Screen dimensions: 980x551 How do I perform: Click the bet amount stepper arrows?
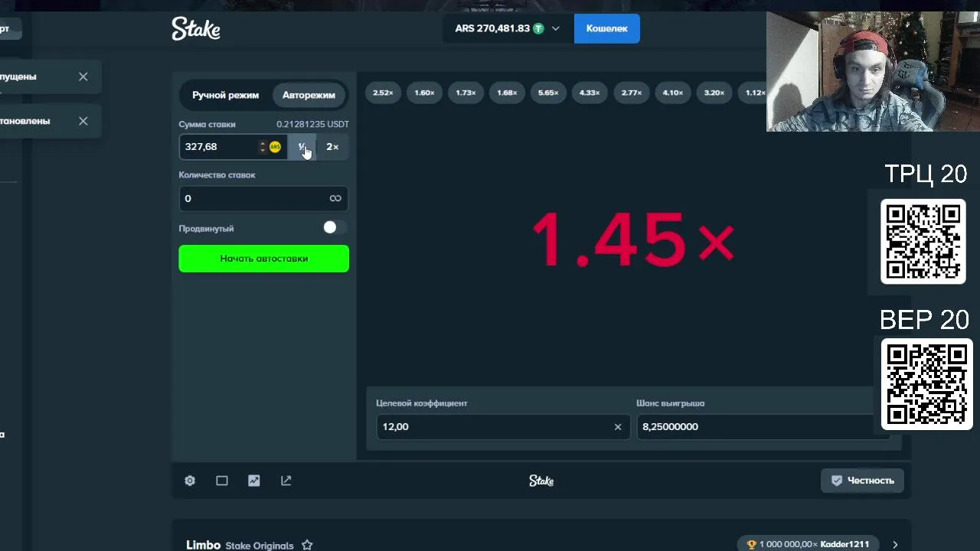pyautogui.click(x=263, y=147)
